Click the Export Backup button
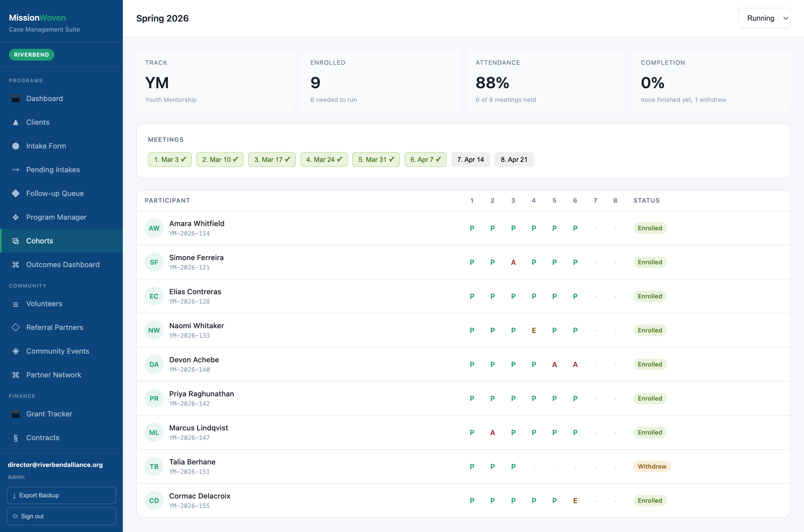The image size is (804, 532). point(61,495)
